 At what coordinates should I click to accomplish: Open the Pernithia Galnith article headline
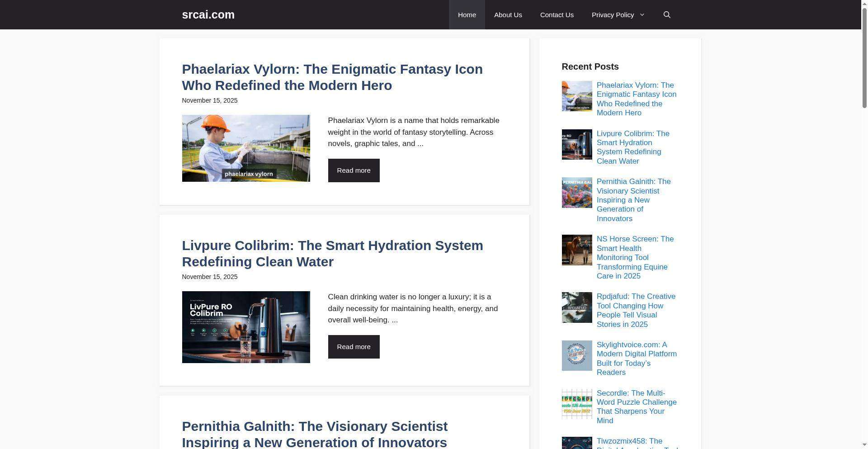315,434
